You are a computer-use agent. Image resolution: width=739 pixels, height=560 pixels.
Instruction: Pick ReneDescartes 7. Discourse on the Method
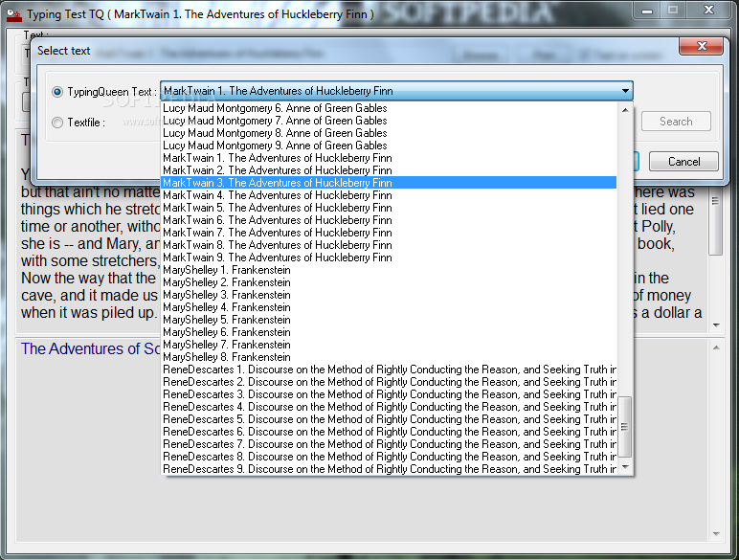pyautogui.click(x=389, y=444)
